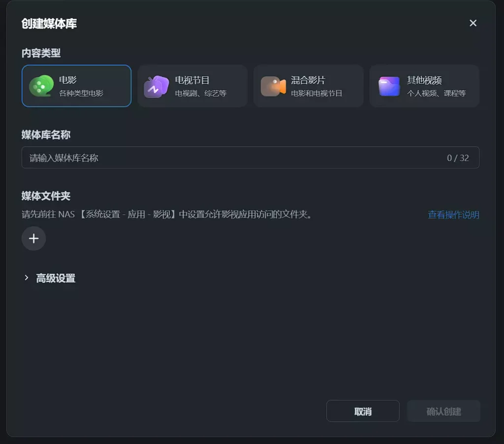Add a media folder with plus icon

pyautogui.click(x=33, y=239)
